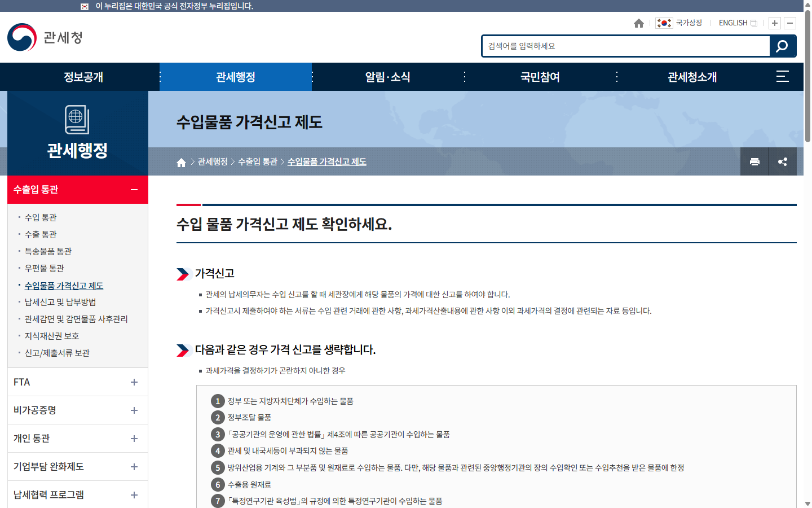
Task: Open 납세신고 및 납부방법 in sidebar
Action: click(x=60, y=302)
